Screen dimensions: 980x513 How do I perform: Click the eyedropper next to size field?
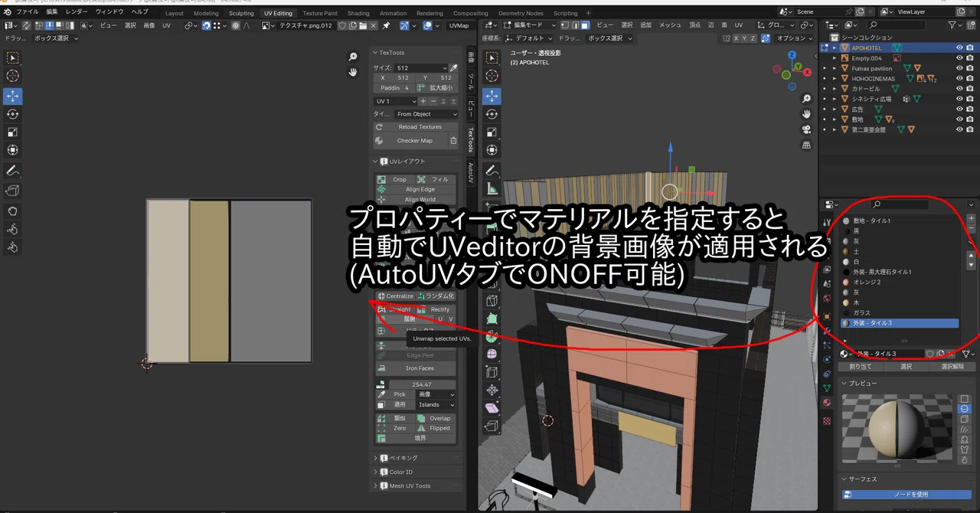click(453, 68)
